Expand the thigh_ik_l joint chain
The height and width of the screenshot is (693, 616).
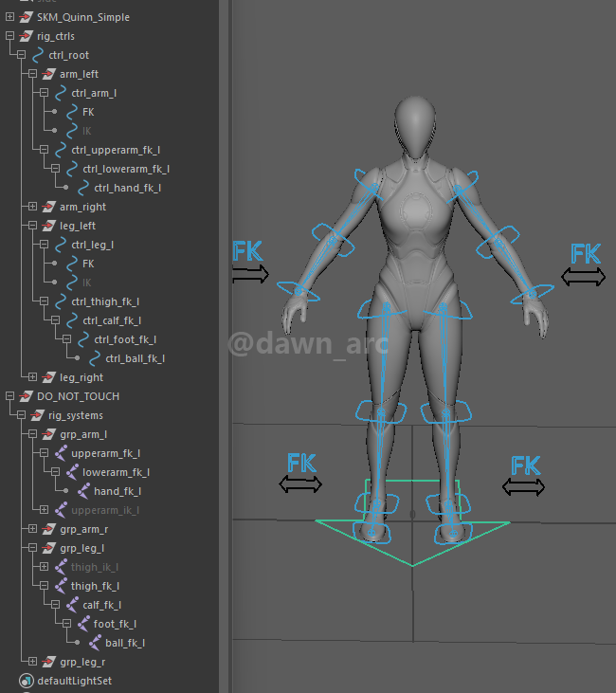tap(45, 567)
